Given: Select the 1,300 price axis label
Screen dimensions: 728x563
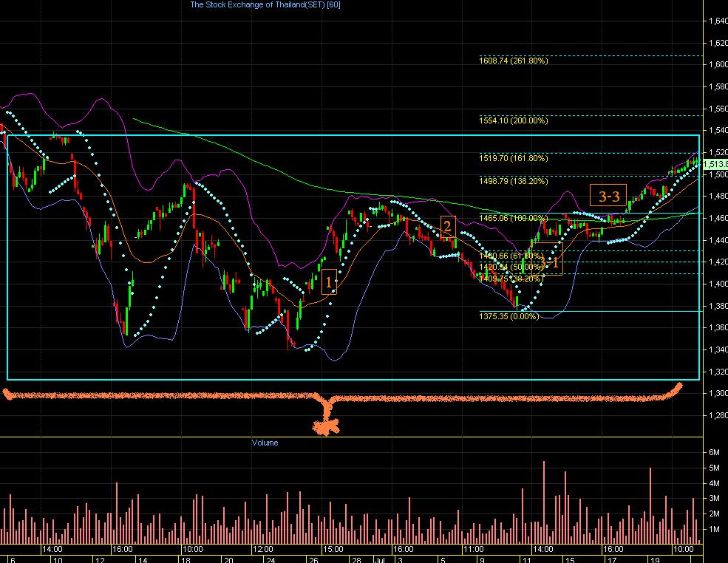Looking at the screenshot, I should coord(718,394).
